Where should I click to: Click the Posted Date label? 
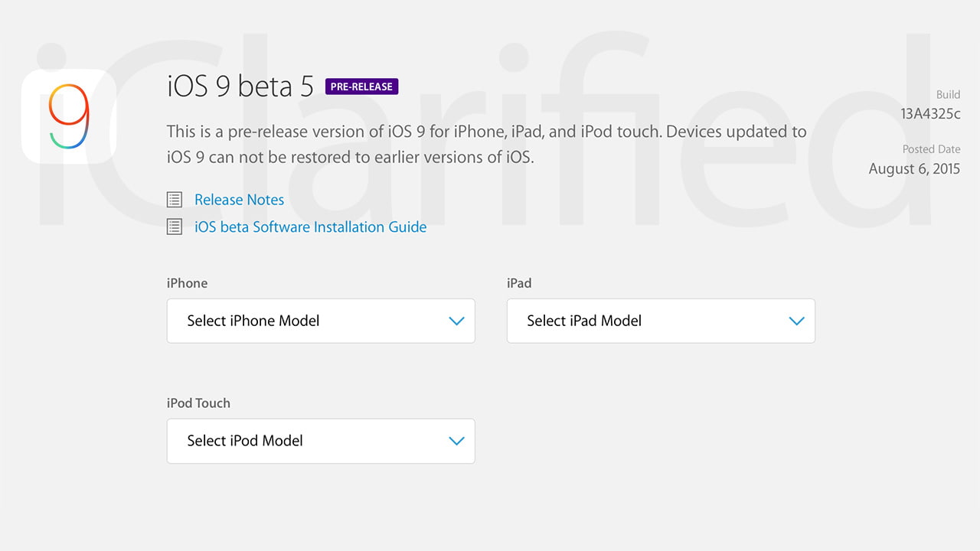(931, 149)
